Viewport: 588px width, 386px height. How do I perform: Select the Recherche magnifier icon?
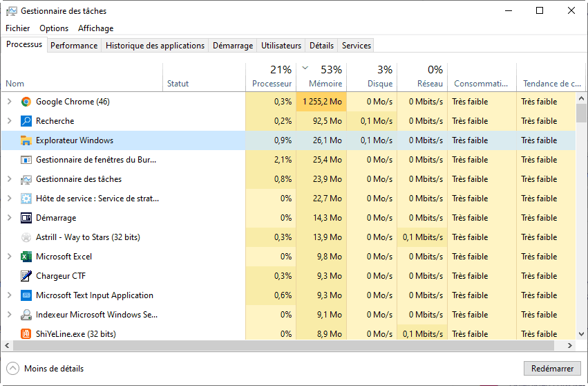pyautogui.click(x=26, y=121)
